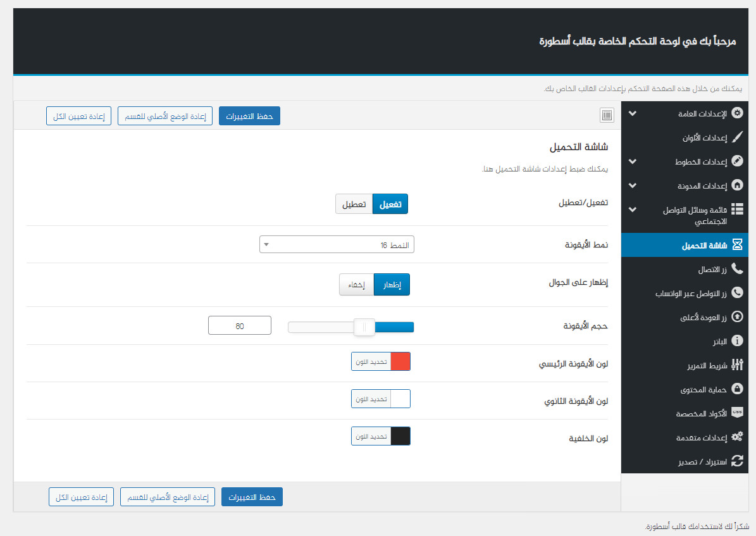This screenshot has width=756, height=536.
Task: Click the top حفظ التغييرات save button
Action: (249, 116)
